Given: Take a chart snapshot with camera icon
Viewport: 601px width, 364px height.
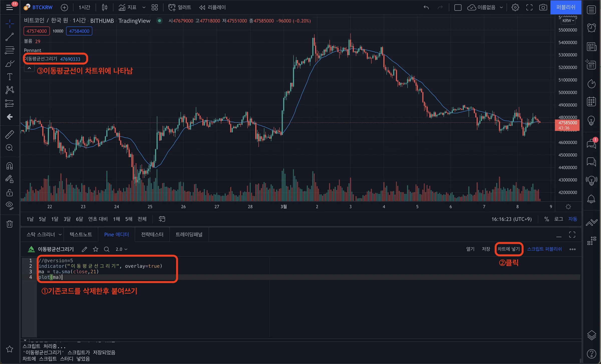Looking at the screenshot, I should [x=543, y=8].
